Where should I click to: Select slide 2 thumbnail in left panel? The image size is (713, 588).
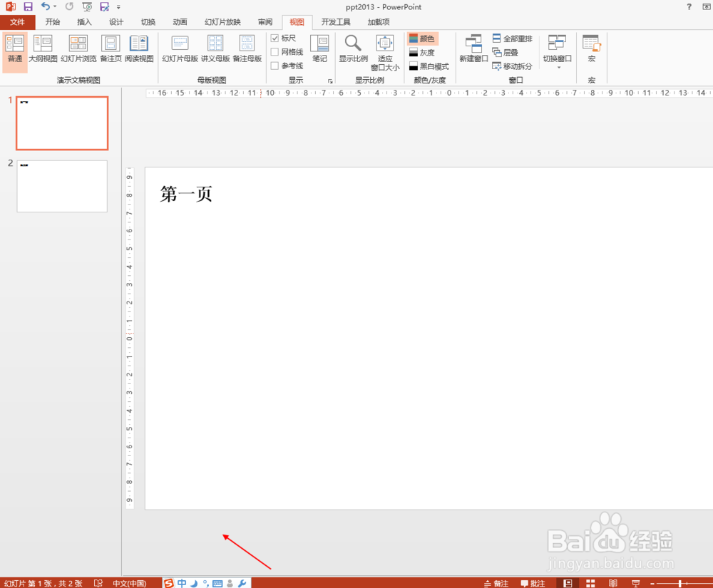click(x=61, y=186)
